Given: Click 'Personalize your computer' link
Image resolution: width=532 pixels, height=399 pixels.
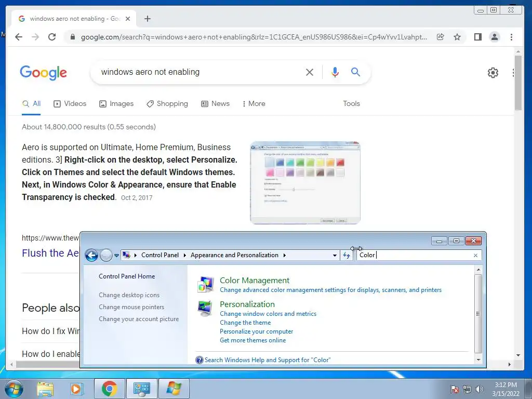Looking at the screenshot, I should pyautogui.click(x=256, y=331).
